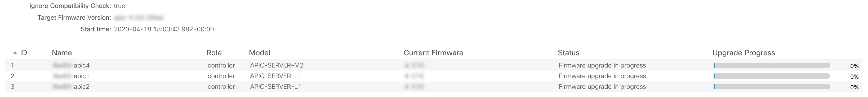Select the apic4 controller row
Viewport: 868px width, 97px height.
coord(434,65)
